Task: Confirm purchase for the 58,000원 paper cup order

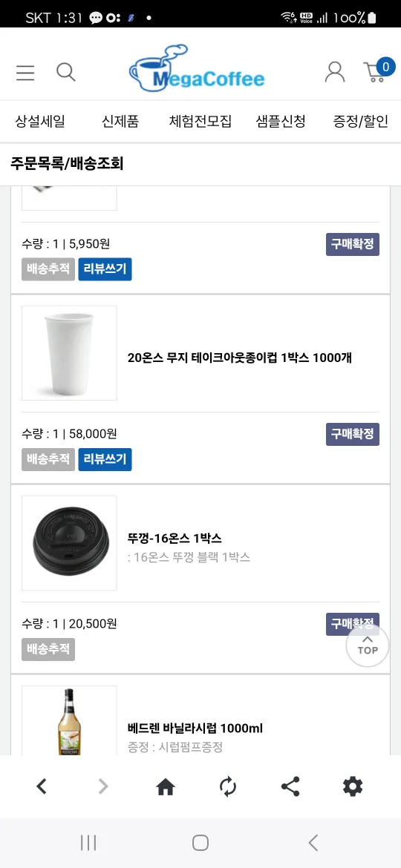Action: pos(352,434)
